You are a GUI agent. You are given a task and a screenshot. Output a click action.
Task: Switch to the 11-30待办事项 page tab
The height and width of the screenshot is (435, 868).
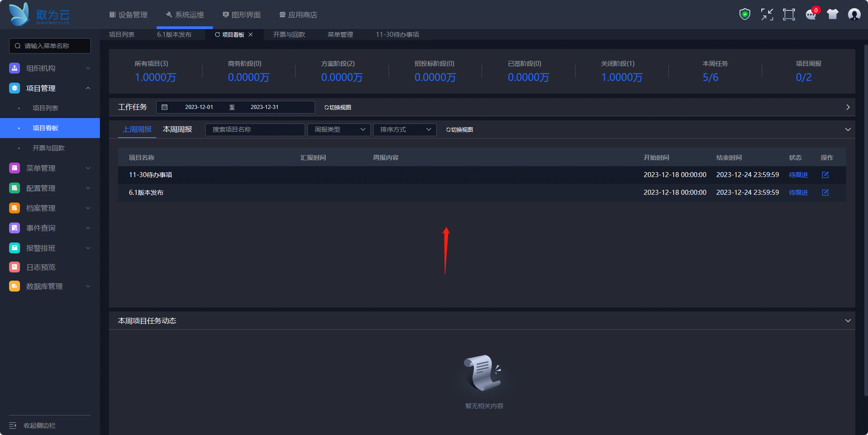[397, 35]
